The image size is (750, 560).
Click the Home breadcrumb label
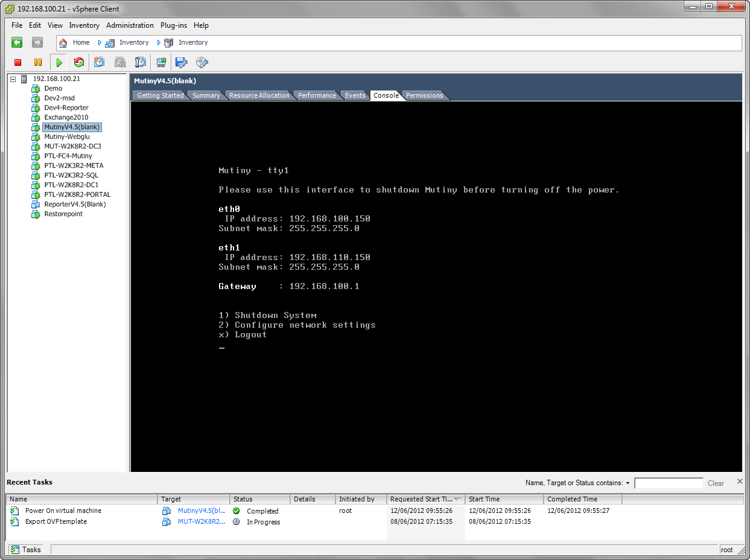click(x=81, y=43)
